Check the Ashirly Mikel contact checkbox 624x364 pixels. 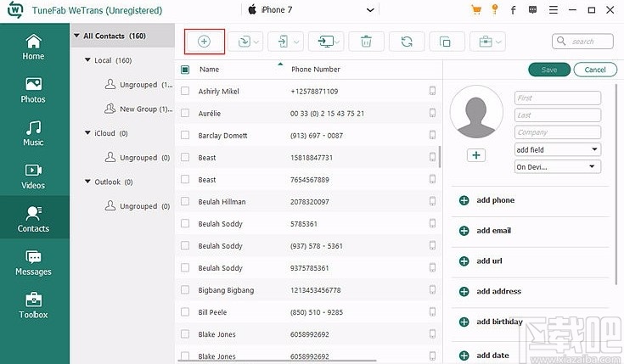click(185, 91)
